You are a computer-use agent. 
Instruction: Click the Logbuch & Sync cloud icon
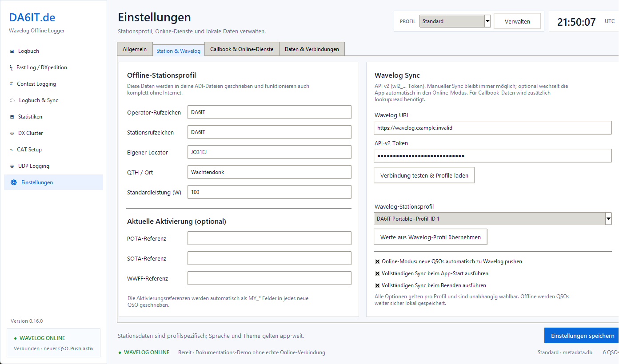(x=12, y=100)
